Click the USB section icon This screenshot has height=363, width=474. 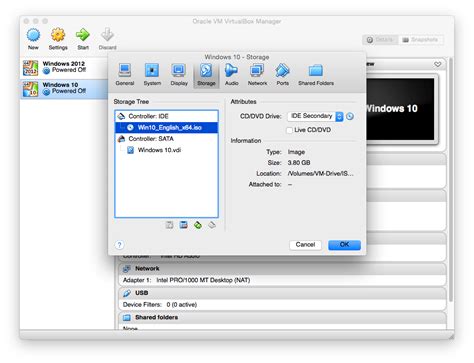pyautogui.click(x=127, y=293)
